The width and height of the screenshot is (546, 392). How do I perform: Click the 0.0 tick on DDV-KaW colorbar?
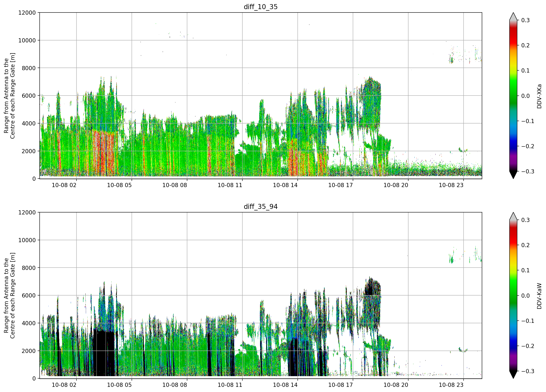coord(526,296)
